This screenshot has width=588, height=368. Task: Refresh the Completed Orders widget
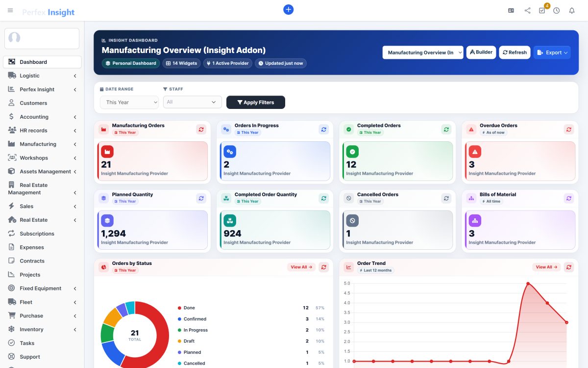click(446, 129)
